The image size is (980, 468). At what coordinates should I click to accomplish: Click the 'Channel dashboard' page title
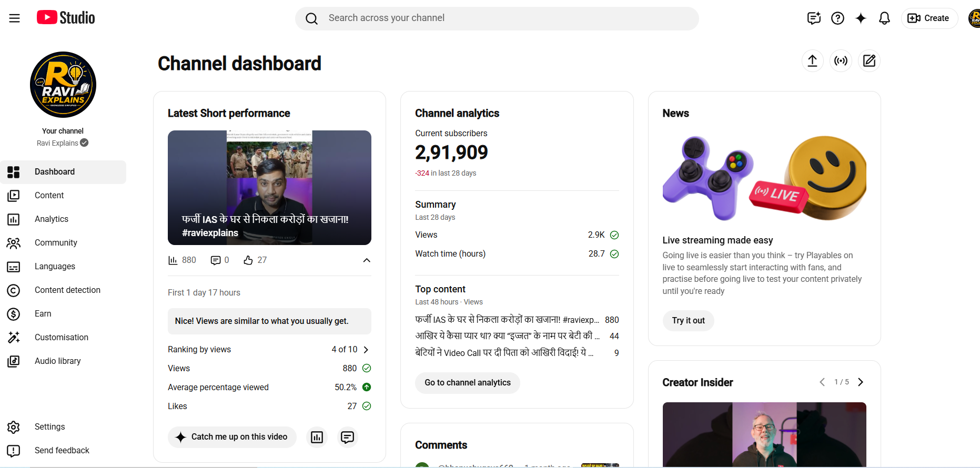click(239, 64)
